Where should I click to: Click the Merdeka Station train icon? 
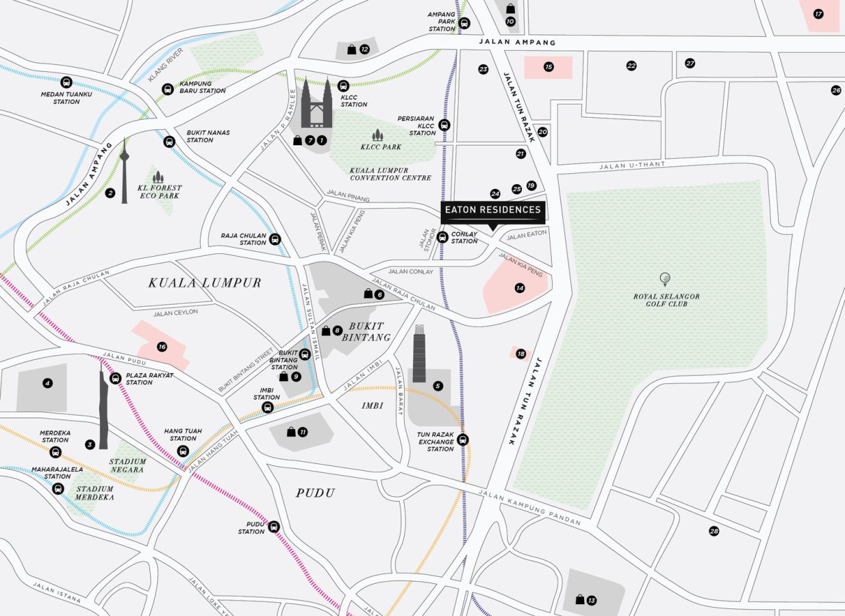point(55,452)
